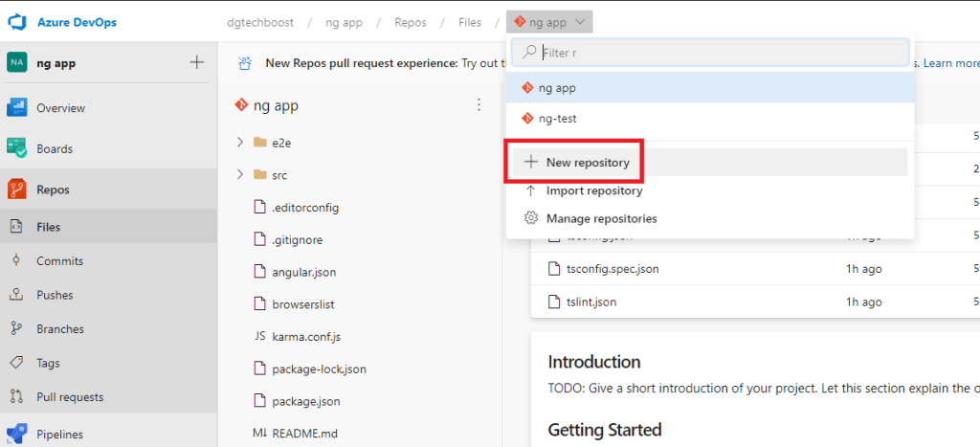
Task: Open the Commits page
Action: 59,260
